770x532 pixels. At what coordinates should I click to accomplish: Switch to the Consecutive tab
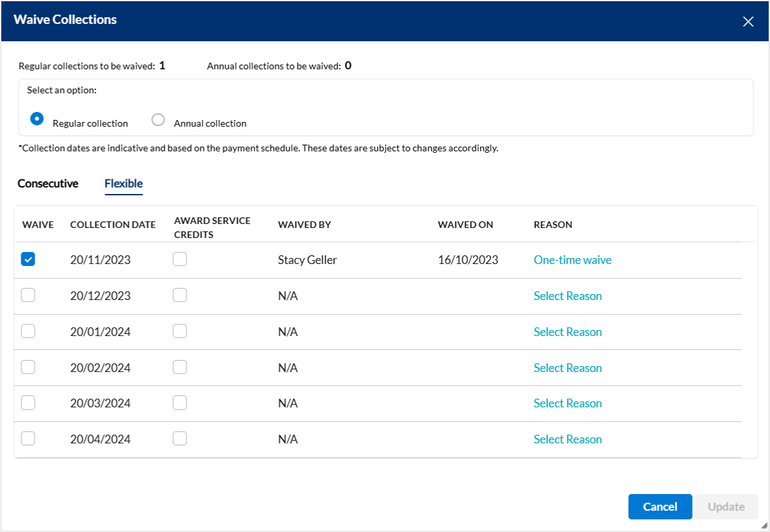point(48,183)
